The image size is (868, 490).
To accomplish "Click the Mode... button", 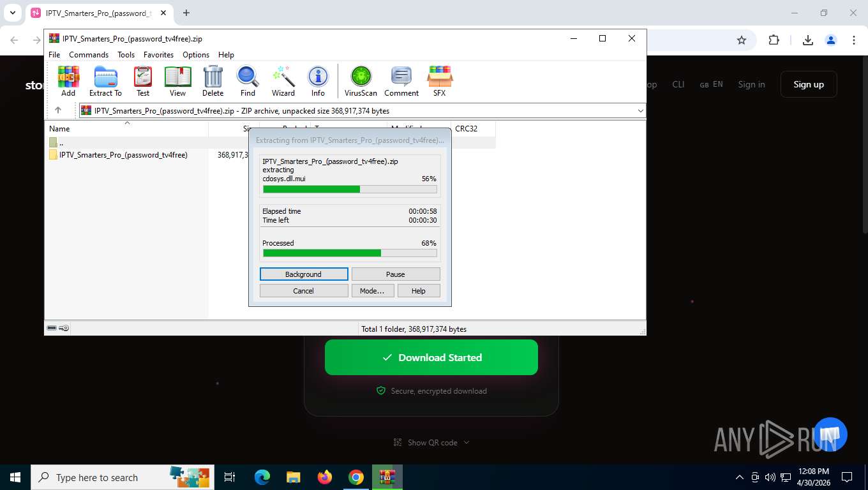I will coord(372,291).
